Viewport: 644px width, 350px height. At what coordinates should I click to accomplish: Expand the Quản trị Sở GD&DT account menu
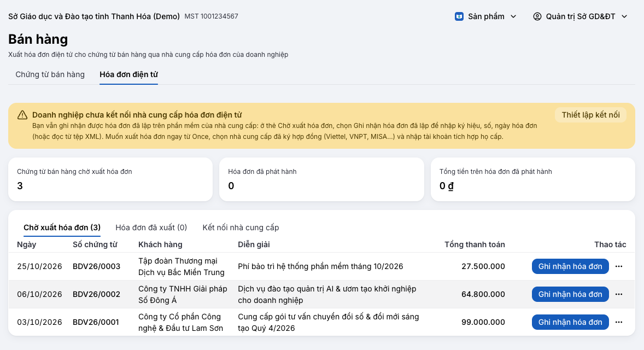[581, 16]
